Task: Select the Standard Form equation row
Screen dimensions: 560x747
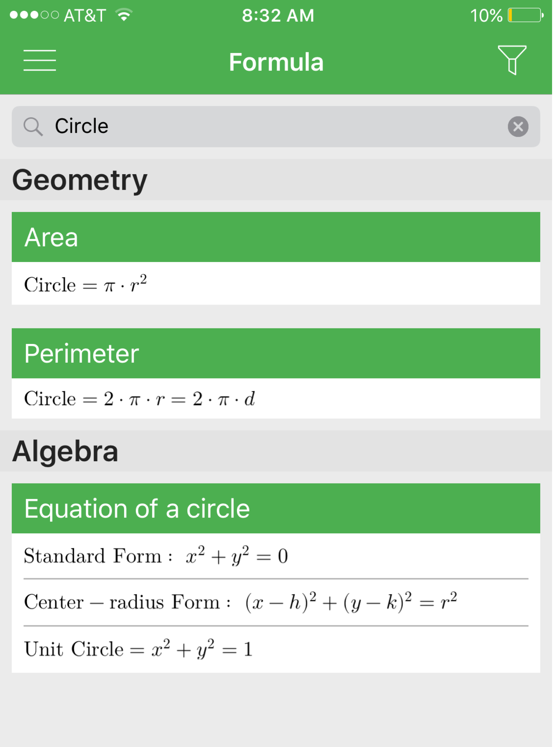Action: tap(276, 556)
